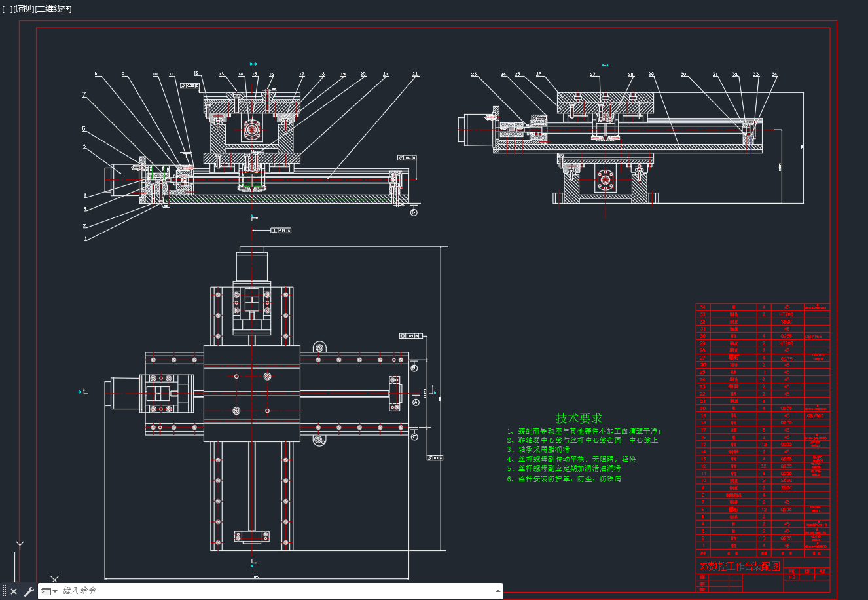Select circled datum B marker in plan view
Viewport: 868px width, 600px height.
414,368
